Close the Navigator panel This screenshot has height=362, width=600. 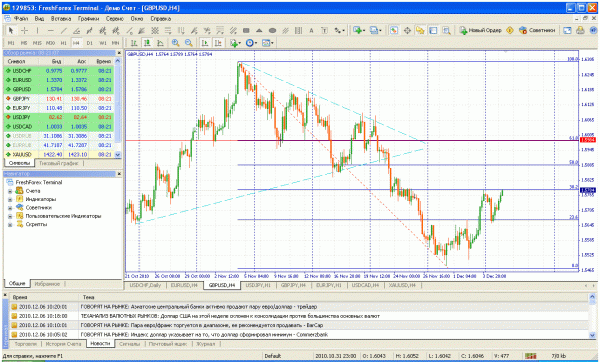click(x=119, y=174)
